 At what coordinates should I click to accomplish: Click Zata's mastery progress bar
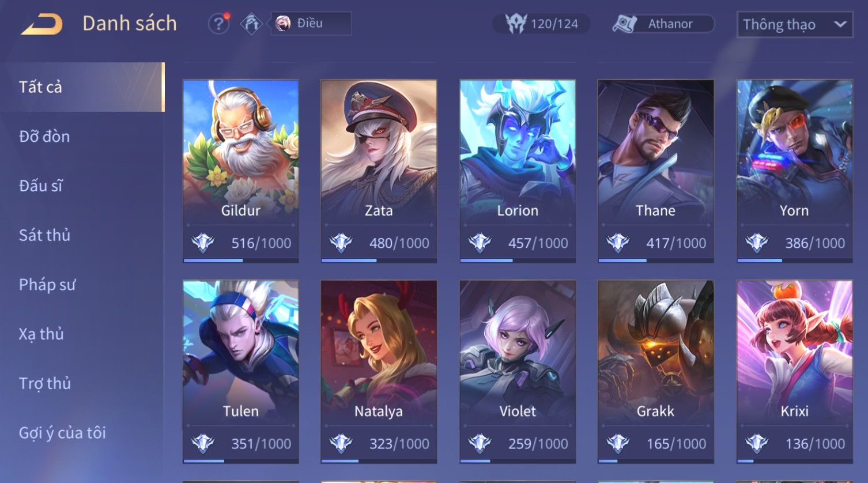tap(379, 261)
